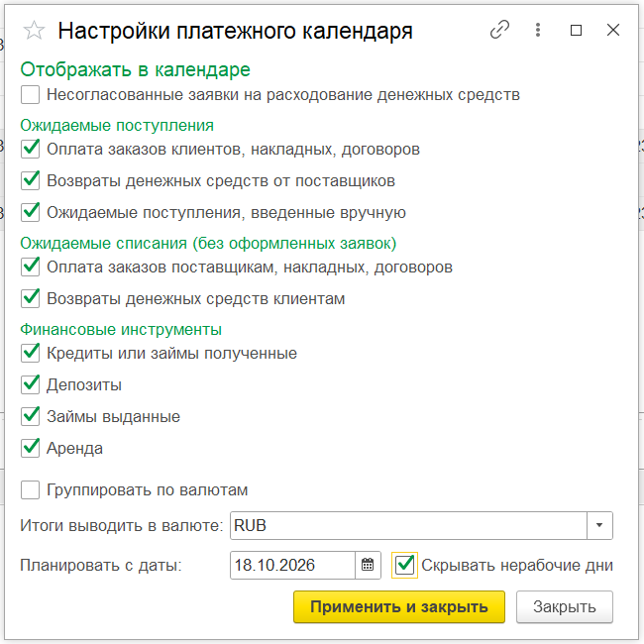The height and width of the screenshot is (644, 644).
Task: Click the RUB currency input field
Action: point(408,525)
